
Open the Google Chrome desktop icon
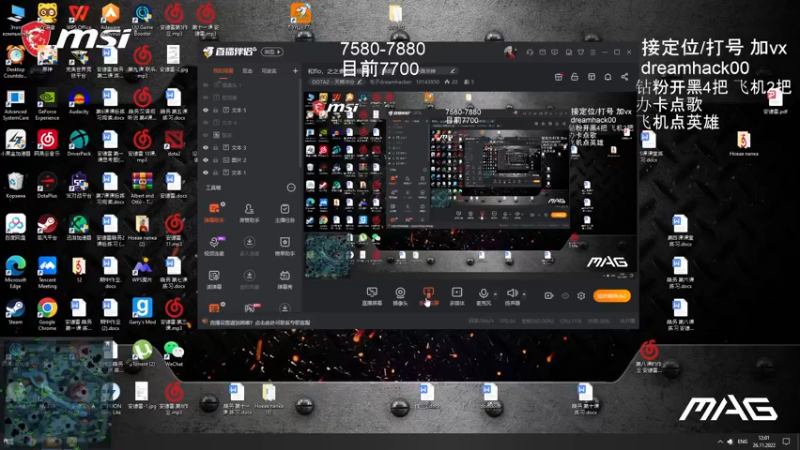click(47, 314)
